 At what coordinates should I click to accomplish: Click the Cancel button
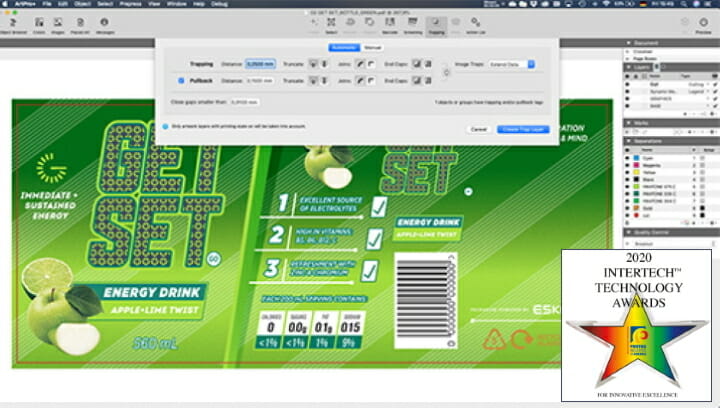(x=478, y=129)
